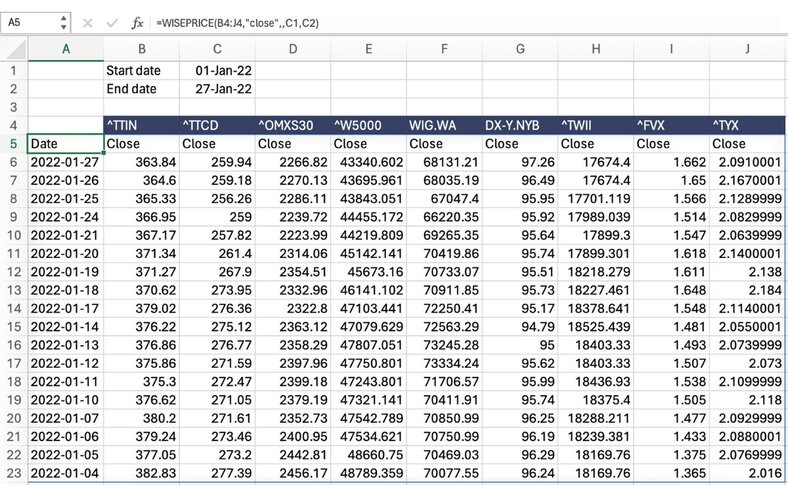Image resolution: width=788 pixels, height=491 pixels.
Task: Select column E header
Action: [368, 48]
